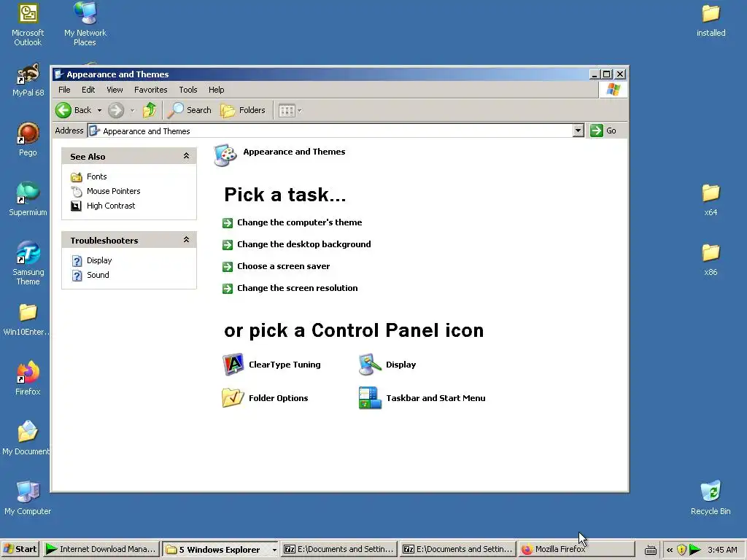
Task: Click the Forward arrow toolbar button
Action: (x=116, y=110)
